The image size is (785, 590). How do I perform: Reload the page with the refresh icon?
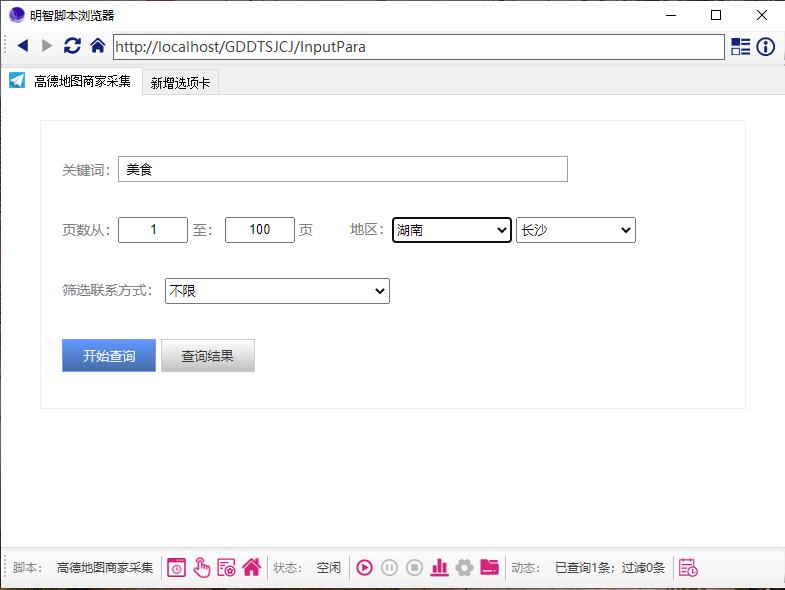click(x=72, y=46)
